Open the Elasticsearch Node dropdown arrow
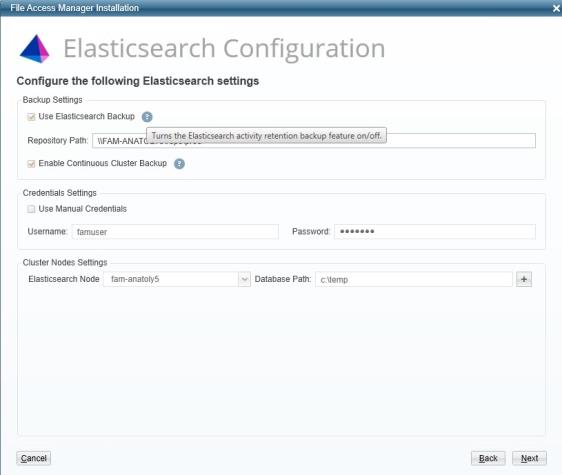Viewport: 562px width, 475px height. click(244, 279)
